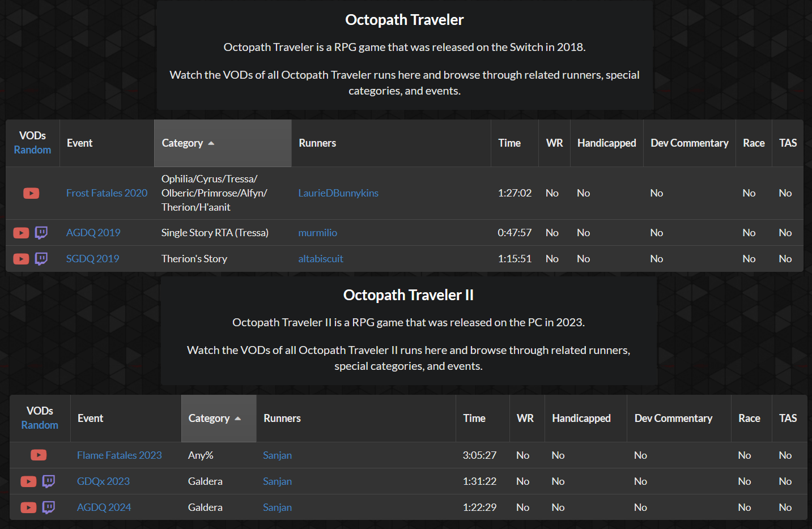
Task: Open Sanjan link in the GDQx 2023 row
Action: click(x=277, y=481)
